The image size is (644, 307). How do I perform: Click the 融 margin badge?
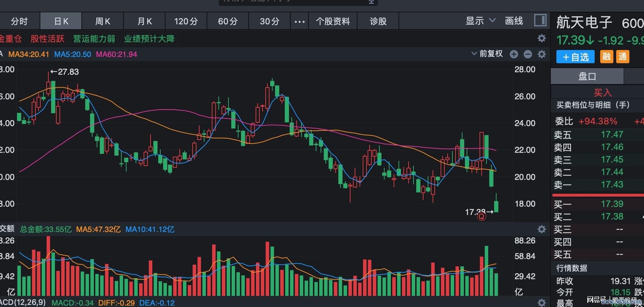pos(607,57)
